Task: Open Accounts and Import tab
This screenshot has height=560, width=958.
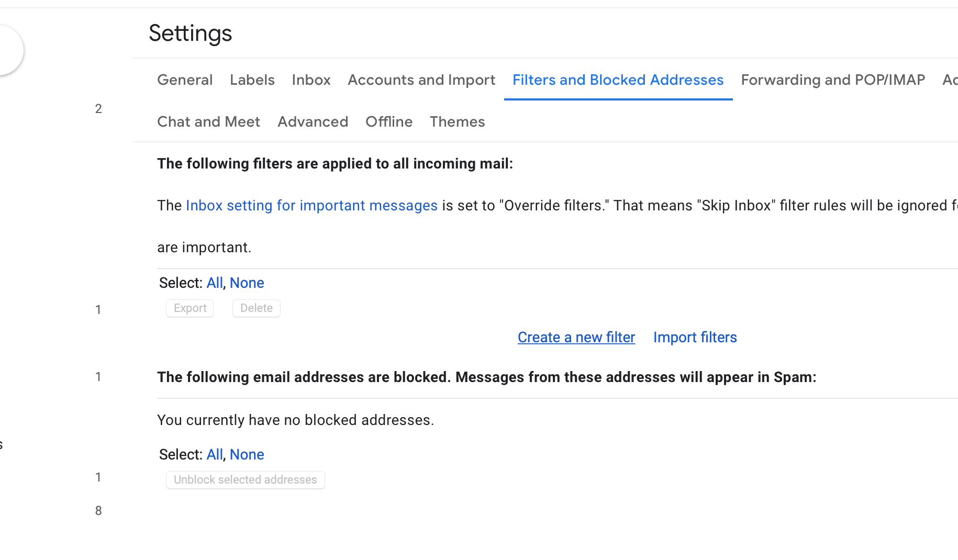Action: pos(421,80)
